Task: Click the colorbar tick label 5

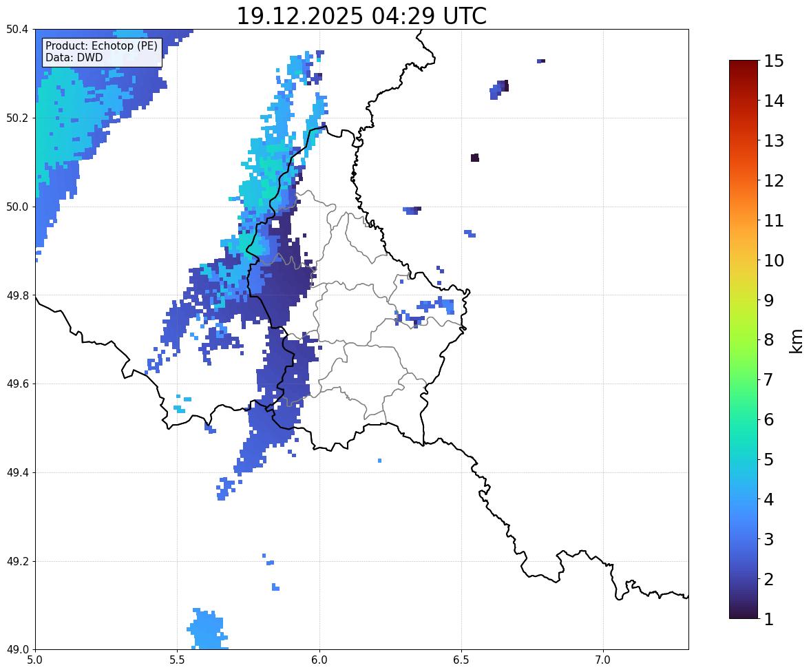Action: (x=769, y=459)
